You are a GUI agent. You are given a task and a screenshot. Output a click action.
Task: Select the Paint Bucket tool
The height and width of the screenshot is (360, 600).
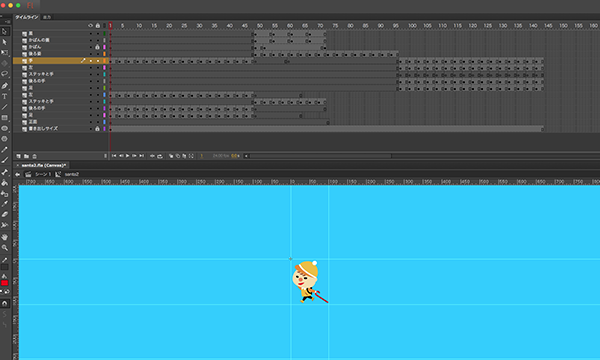(5, 183)
